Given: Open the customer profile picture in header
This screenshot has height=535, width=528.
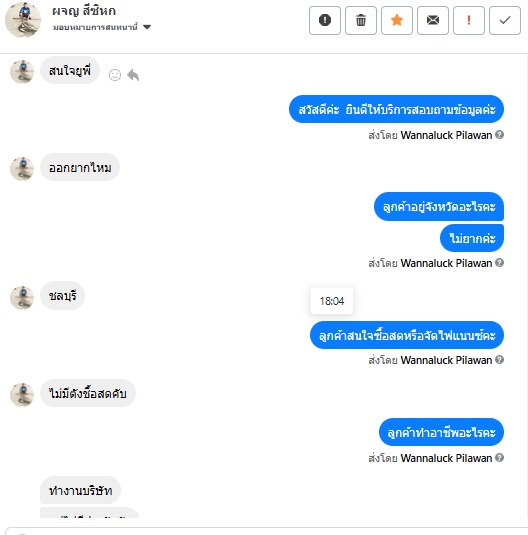Looking at the screenshot, I should click(23, 19).
